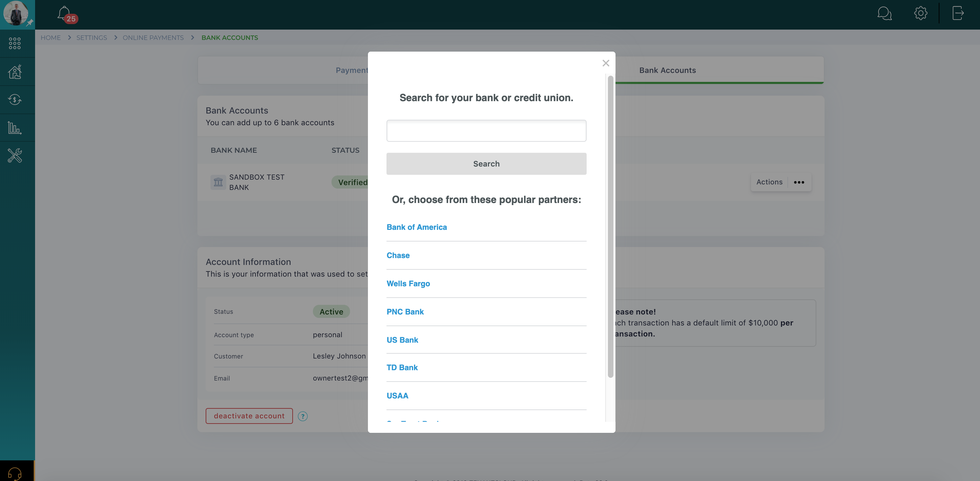Go to SETTINGS breadcrumb
The image size is (980, 481).
click(92, 38)
